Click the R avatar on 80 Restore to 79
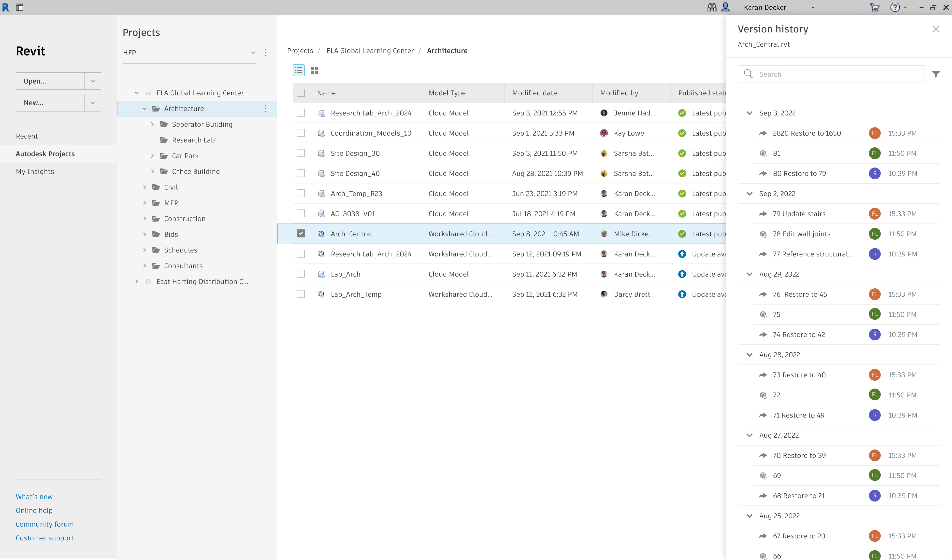The height and width of the screenshot is (560, 952). tap(874, 173)
